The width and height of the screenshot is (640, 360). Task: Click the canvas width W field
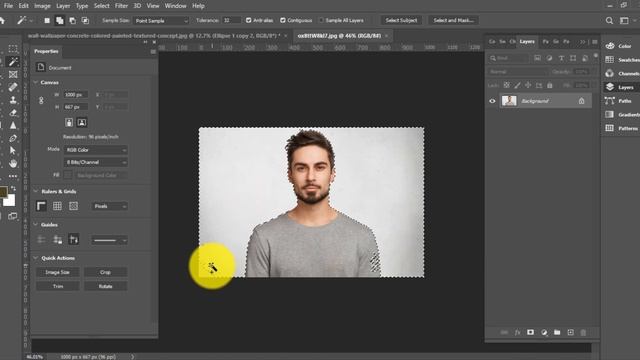coord(76,95)
